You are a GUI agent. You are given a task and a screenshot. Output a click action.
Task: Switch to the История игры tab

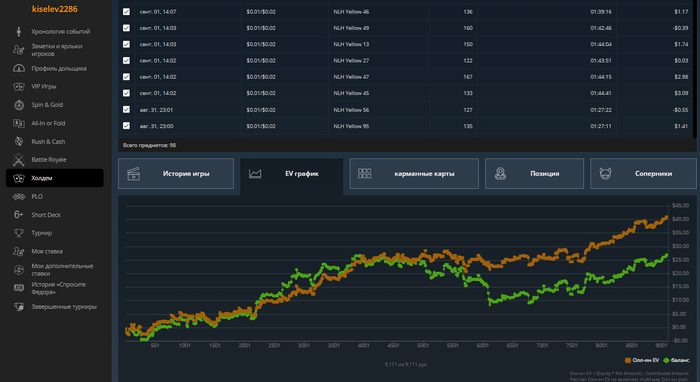point(176,174)
